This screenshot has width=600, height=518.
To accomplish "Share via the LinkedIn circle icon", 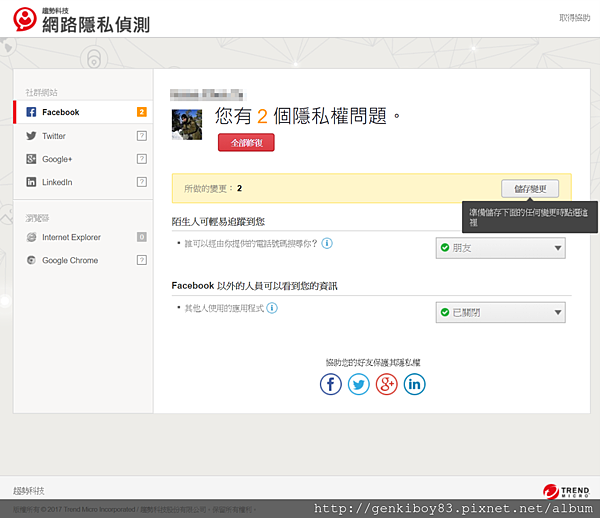I will (x=414, y=384).
